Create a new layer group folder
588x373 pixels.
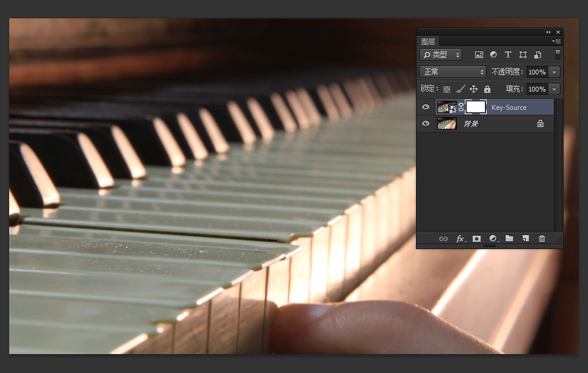[x=509, y=238]
